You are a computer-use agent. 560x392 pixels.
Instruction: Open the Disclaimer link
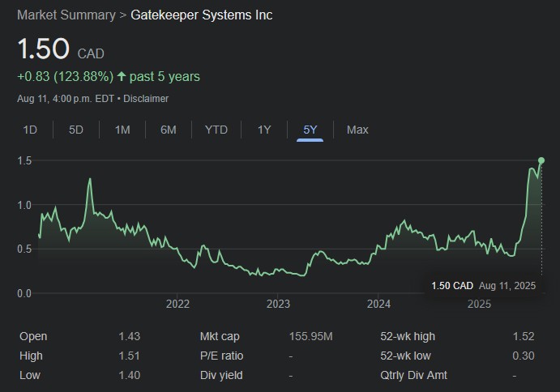(x=146, y=99)
